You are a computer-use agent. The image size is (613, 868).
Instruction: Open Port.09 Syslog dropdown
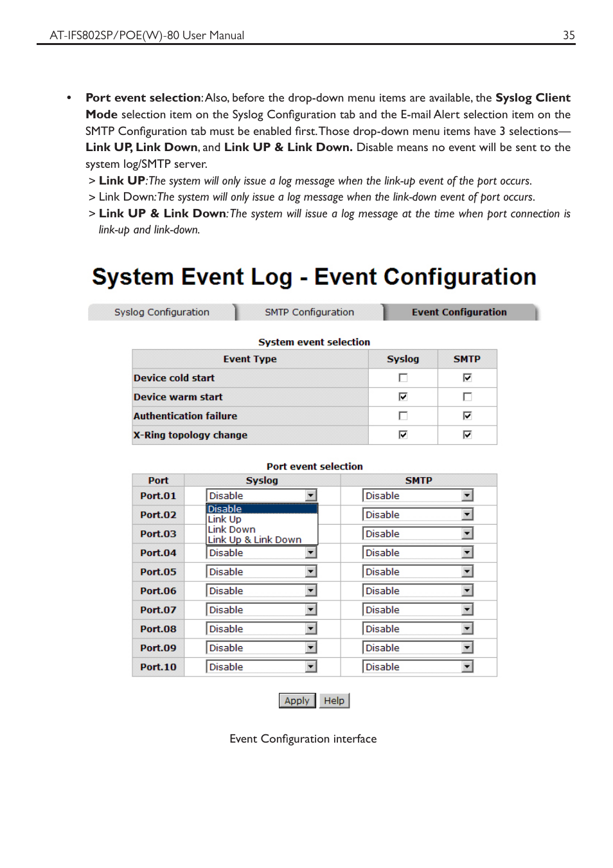(x=262, y=647)
